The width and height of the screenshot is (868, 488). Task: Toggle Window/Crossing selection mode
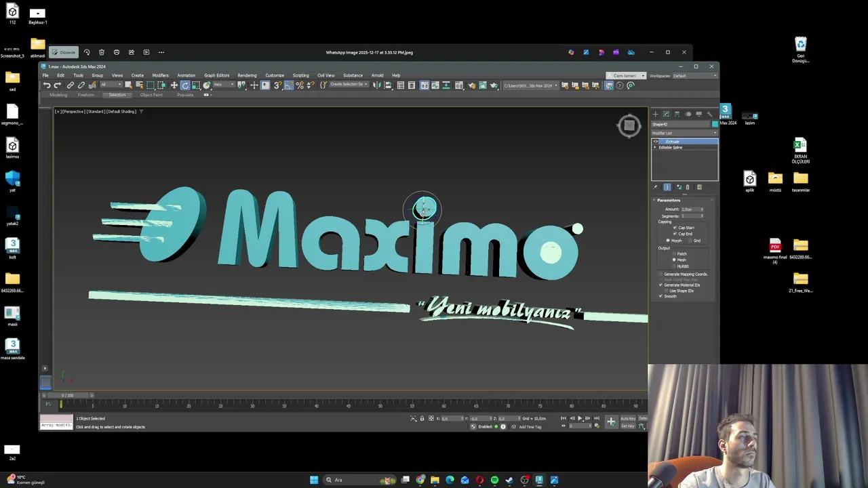161,85
